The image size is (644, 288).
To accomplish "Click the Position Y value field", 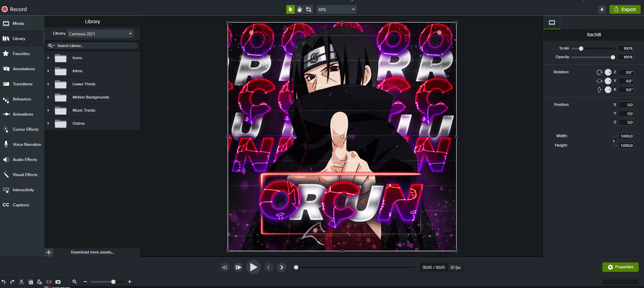I will coord(626,114).
